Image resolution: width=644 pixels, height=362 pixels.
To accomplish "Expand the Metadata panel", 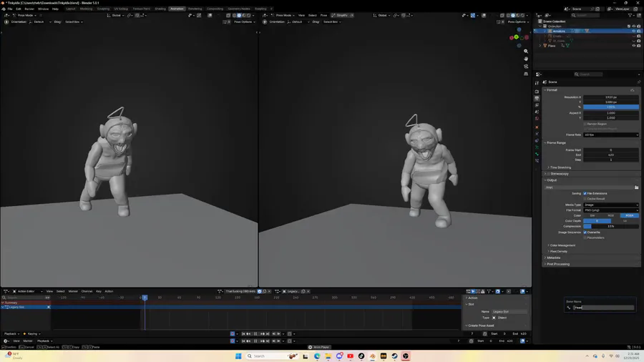I will [x=553, y=258].
